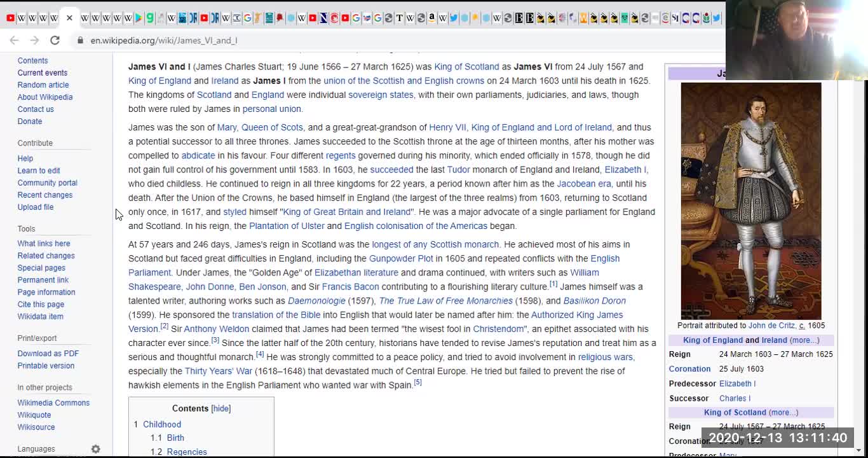Open Learn to edit link

click(x=38, y=170)
